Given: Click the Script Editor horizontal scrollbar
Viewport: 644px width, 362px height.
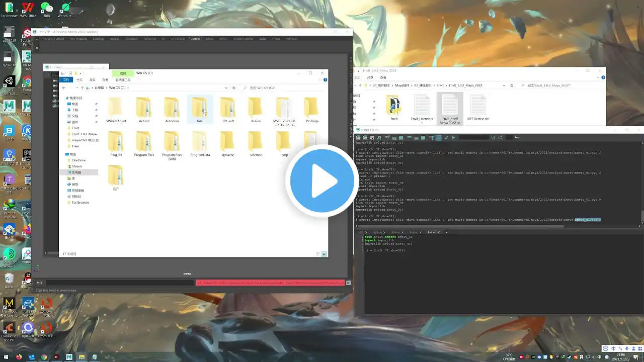Looking at the screenshot, I should [497, 226].
